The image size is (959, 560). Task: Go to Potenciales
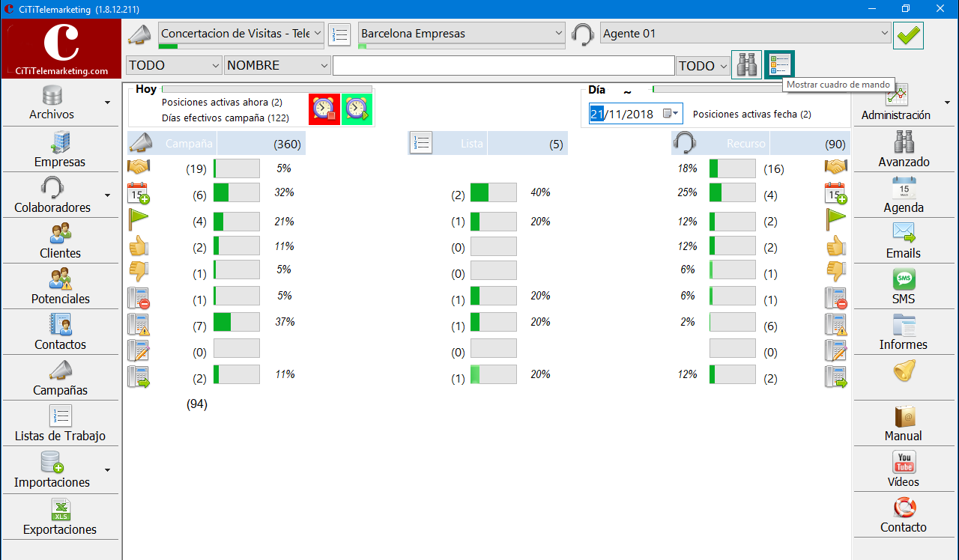click(x=60, y=286)
